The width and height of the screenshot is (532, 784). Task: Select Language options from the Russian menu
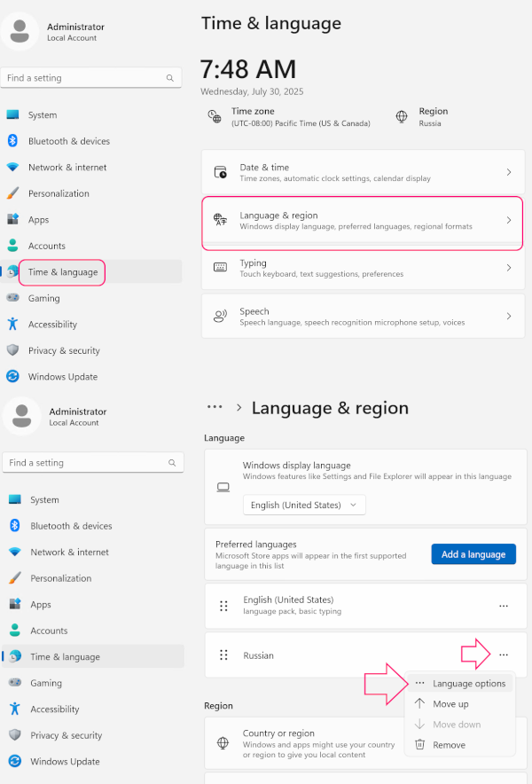click(467, 683)
